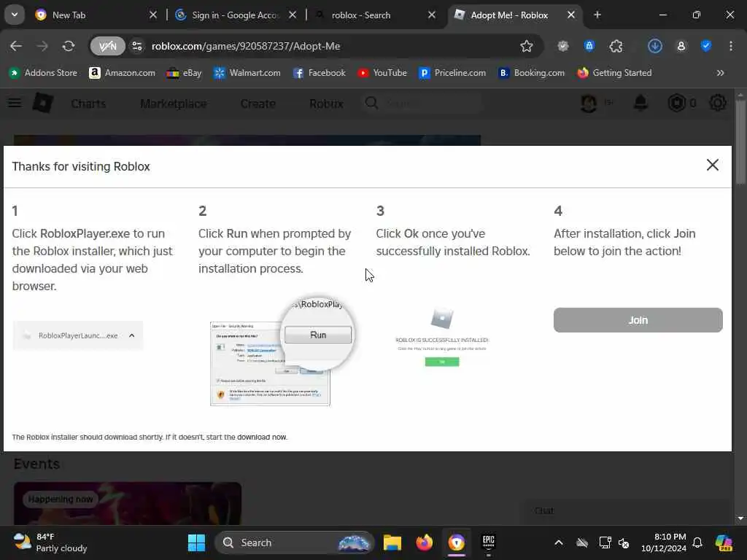The height and width of the screenshot is (560, 747).
Task: Open the weather widget showing 84°F
Action: [50, 542]
